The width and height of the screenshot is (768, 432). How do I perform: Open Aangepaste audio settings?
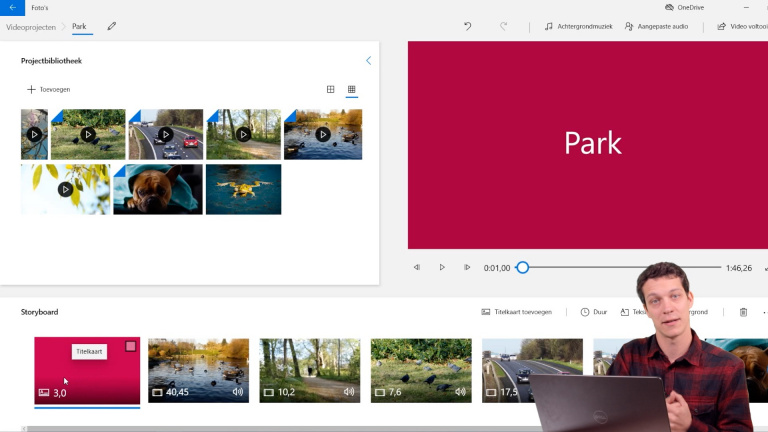pos(656,27)
